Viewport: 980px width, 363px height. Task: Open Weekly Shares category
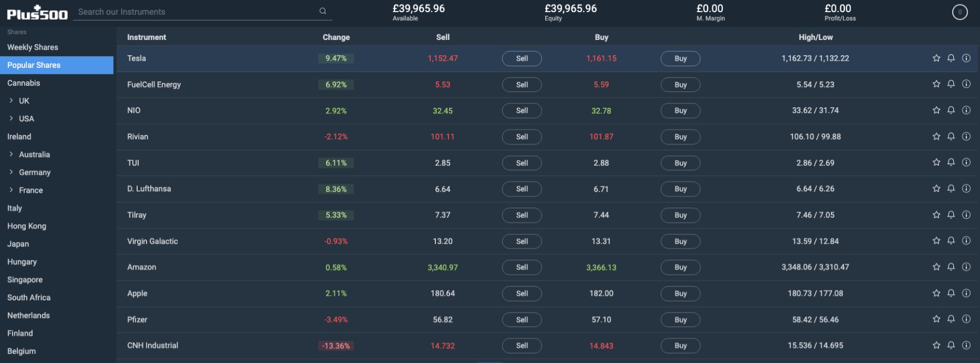click(33, 47)
